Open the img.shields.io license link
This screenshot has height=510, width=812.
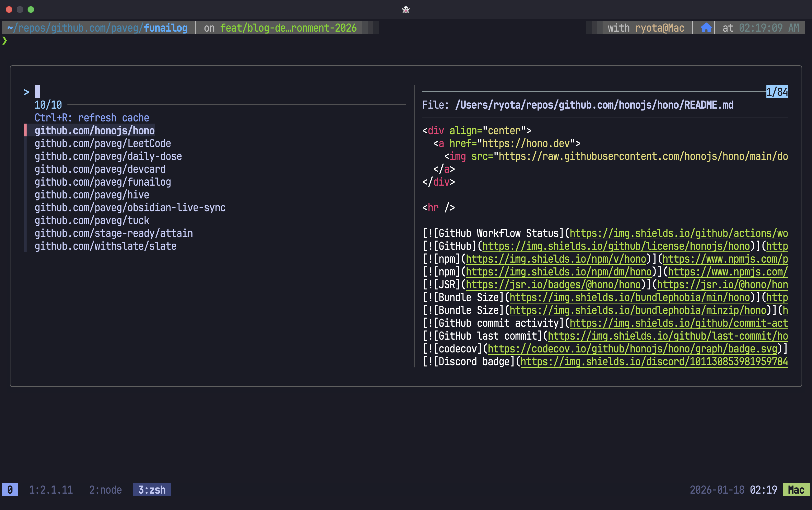(616, 246)
